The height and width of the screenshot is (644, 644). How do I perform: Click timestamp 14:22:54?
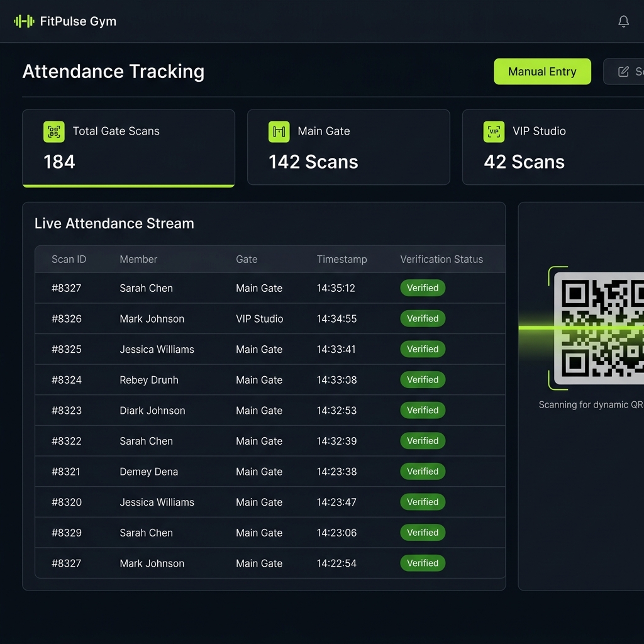click(336, 563)
